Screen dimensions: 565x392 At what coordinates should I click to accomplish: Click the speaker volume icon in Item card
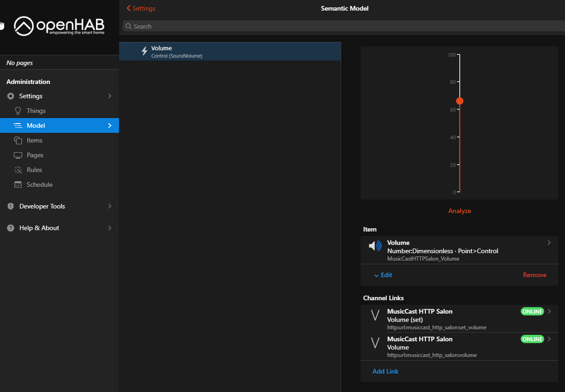[x=375, y=246]
